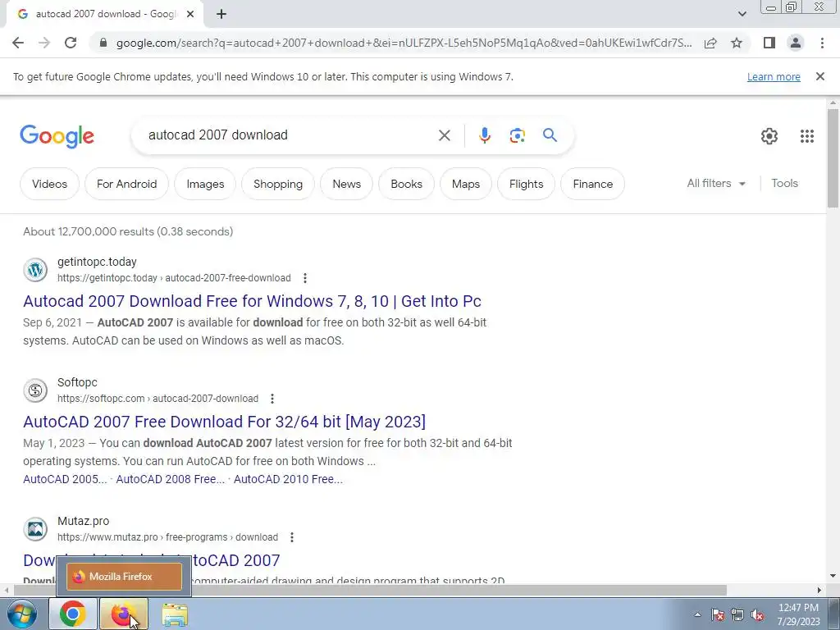Switch to Images results
This screenshot has width=840, height=630.
click(x=205, y=184)
